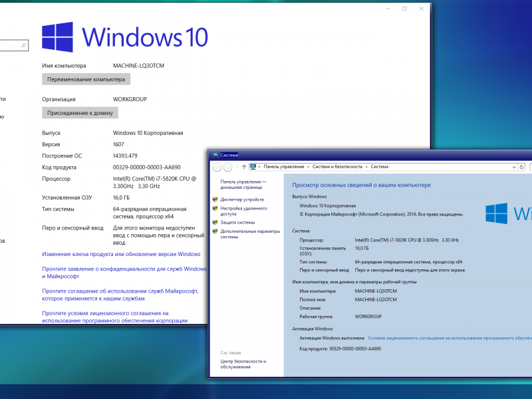Open Панель управления breadcrumb
Image resolution: width=532 pixels, height=399 pixels.
[284, 167]
